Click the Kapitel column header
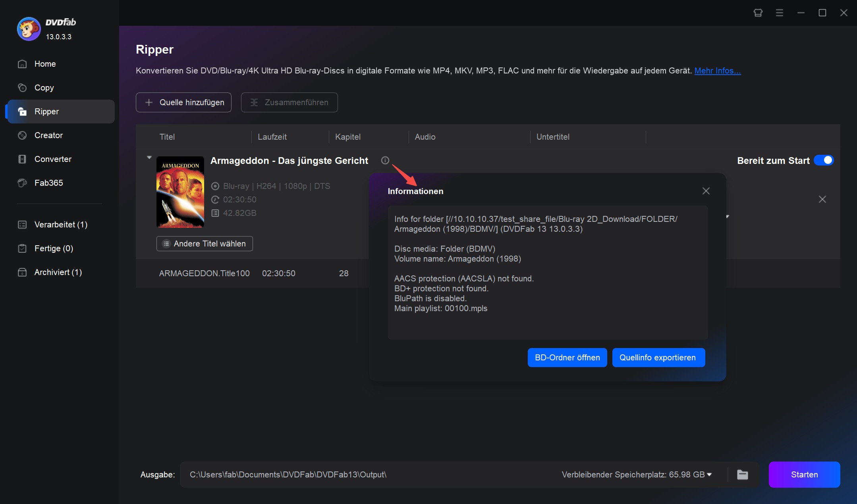The image size is (857, 504). (348, 137)
